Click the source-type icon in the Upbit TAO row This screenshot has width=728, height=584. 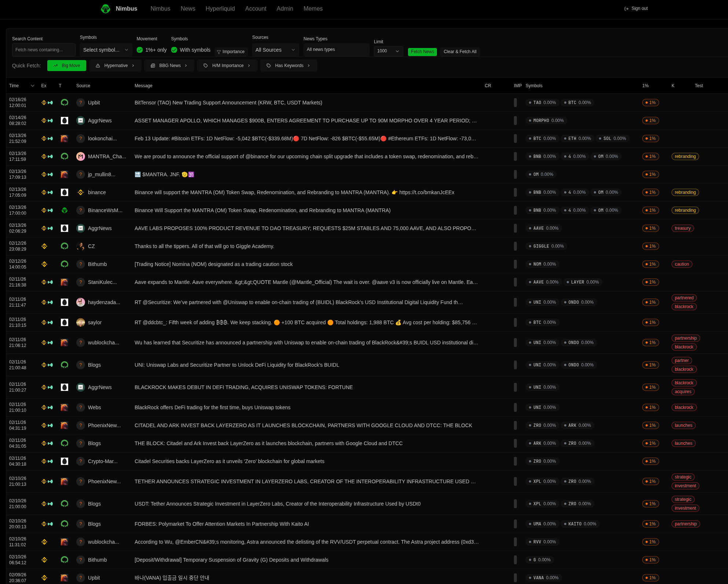(65, 103)
